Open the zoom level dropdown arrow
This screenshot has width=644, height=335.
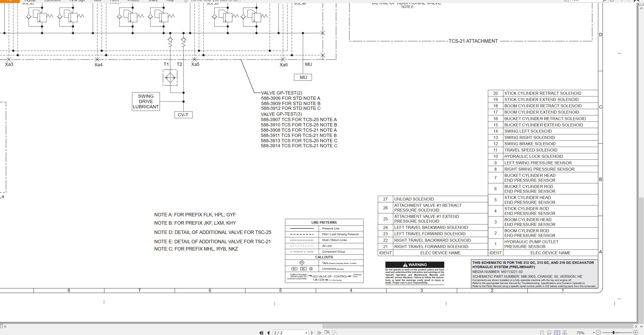point(594,333)
